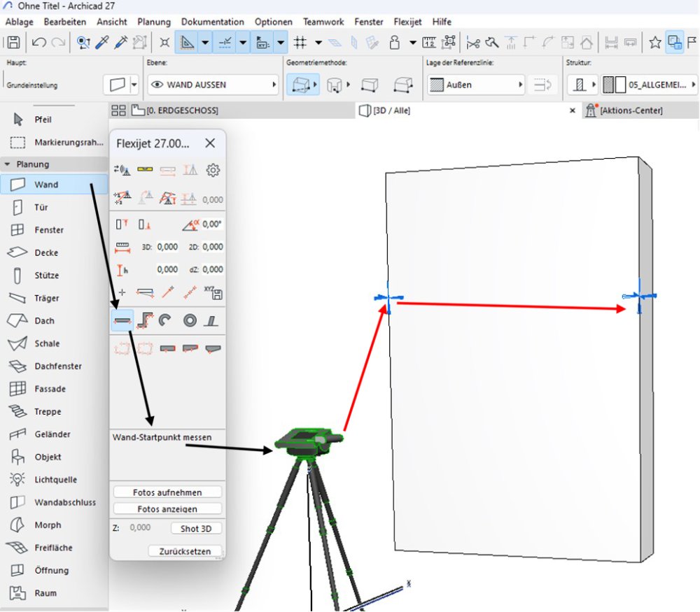Open the Dokumentation menu
Viewport: 700px width, 612px height.
pos(213,22)
